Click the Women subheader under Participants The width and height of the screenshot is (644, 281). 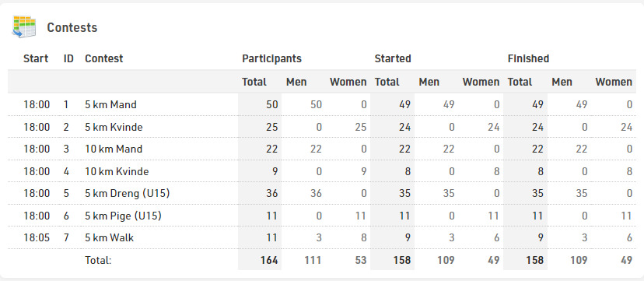(348, 83)
